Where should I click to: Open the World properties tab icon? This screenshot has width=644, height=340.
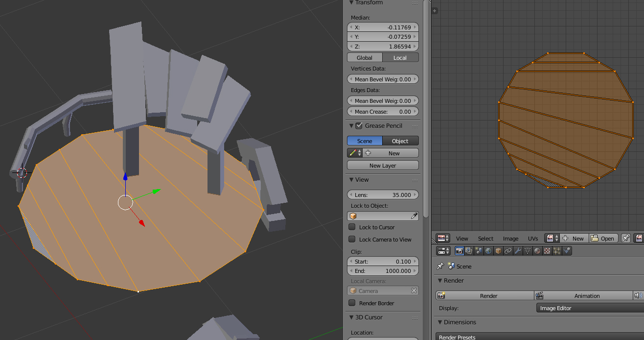(488, 251)
